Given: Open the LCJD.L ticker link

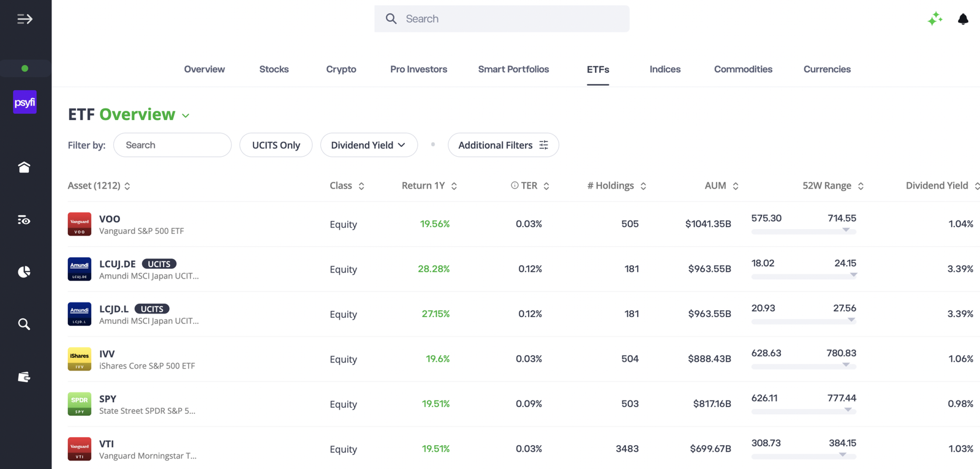Looking at the screenshot, I should pos(114,309).
